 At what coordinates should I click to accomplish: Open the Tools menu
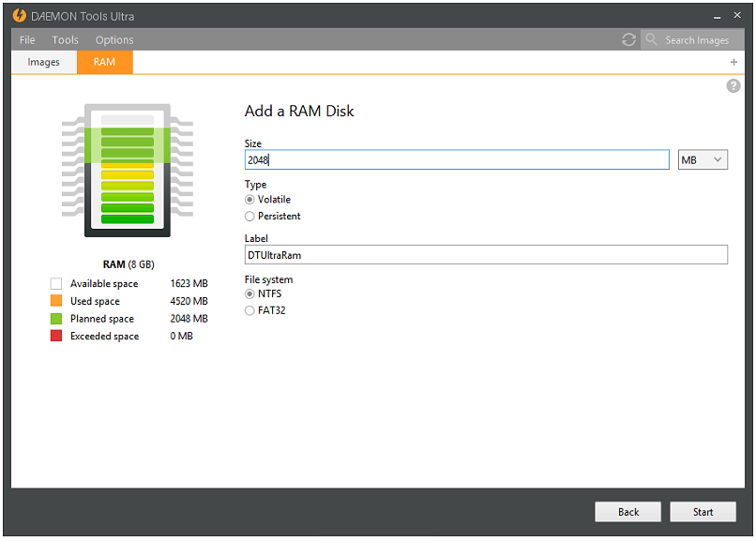tap(65, 40)
